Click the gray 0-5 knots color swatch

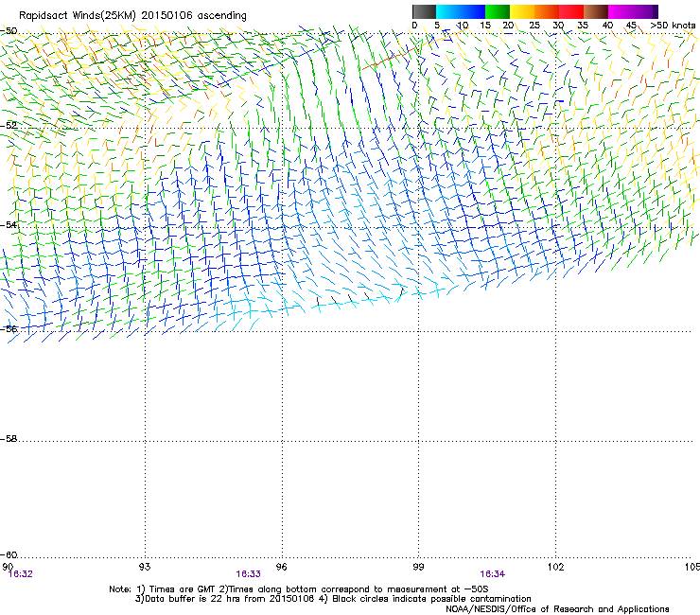point(424,11)
